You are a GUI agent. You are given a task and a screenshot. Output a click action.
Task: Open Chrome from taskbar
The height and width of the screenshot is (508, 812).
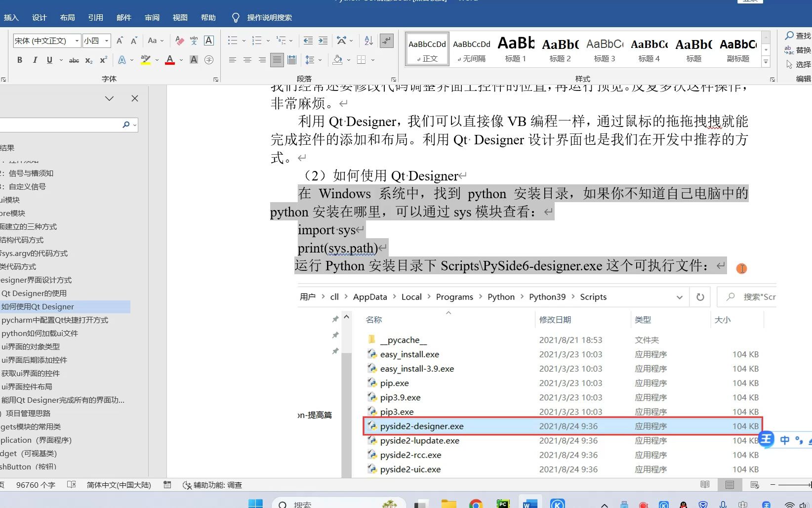476,504
